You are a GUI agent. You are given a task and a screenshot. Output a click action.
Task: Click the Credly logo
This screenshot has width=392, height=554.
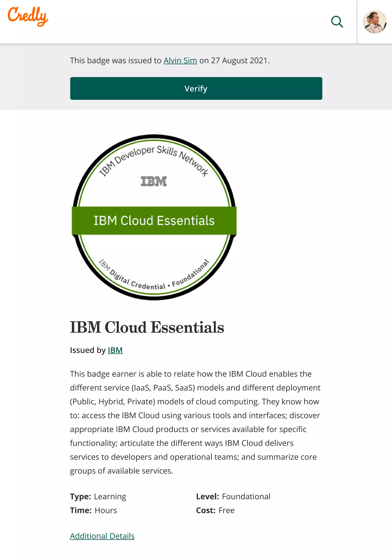pyautogui.click(x=28, y=16)
